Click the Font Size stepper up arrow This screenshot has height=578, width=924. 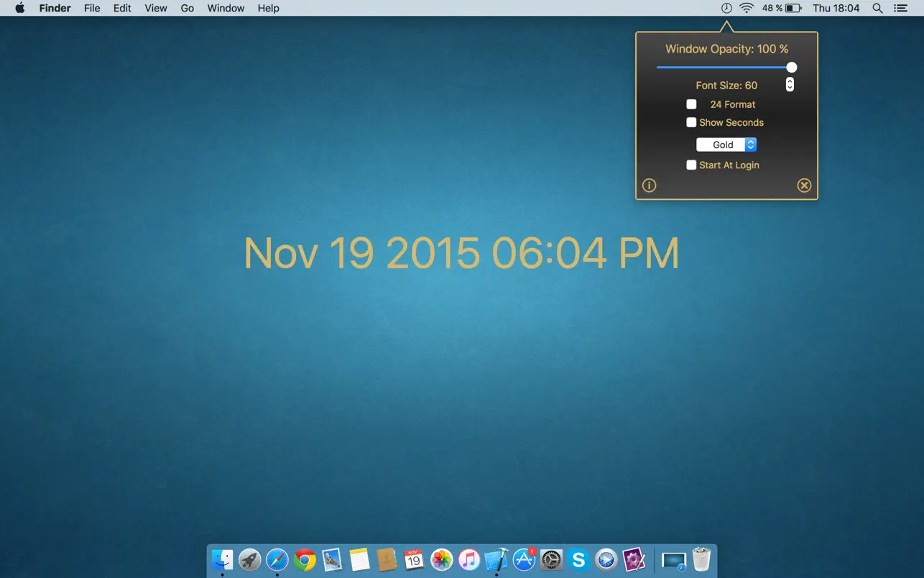[x=789, y=81]
